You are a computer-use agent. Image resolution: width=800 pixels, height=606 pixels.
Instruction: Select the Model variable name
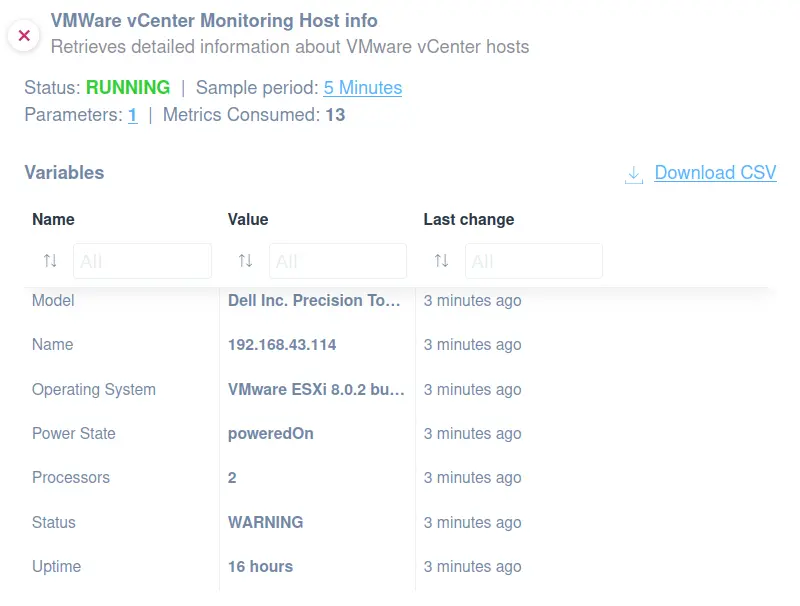point(53,300)
